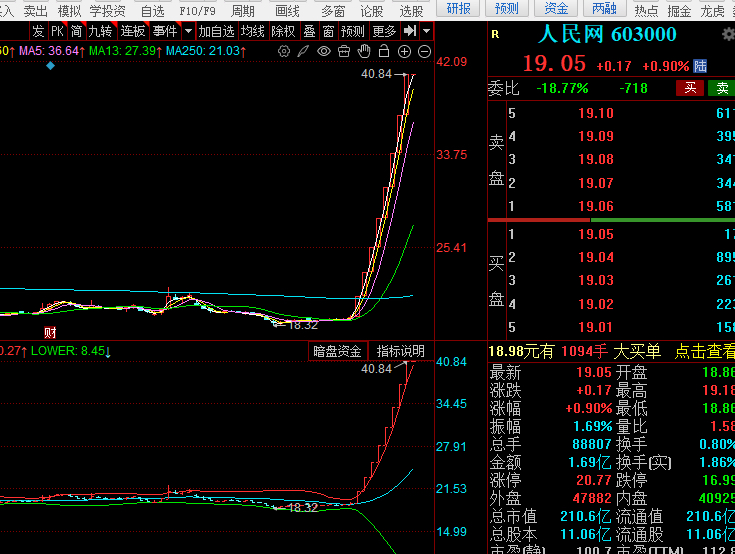
Task: Click the 涨停 limit-up price 20.77
Action: tap(594, 480)
